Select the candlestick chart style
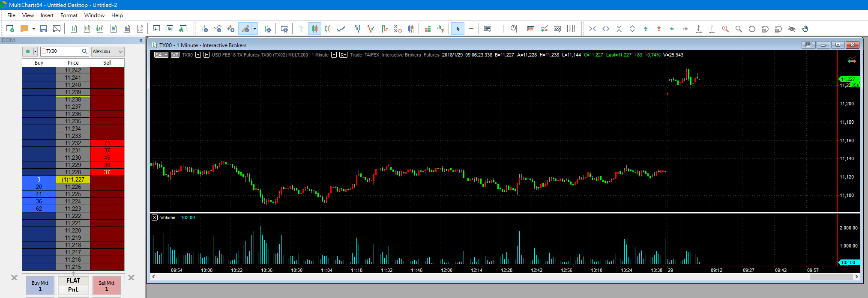 tap(315, 29)
